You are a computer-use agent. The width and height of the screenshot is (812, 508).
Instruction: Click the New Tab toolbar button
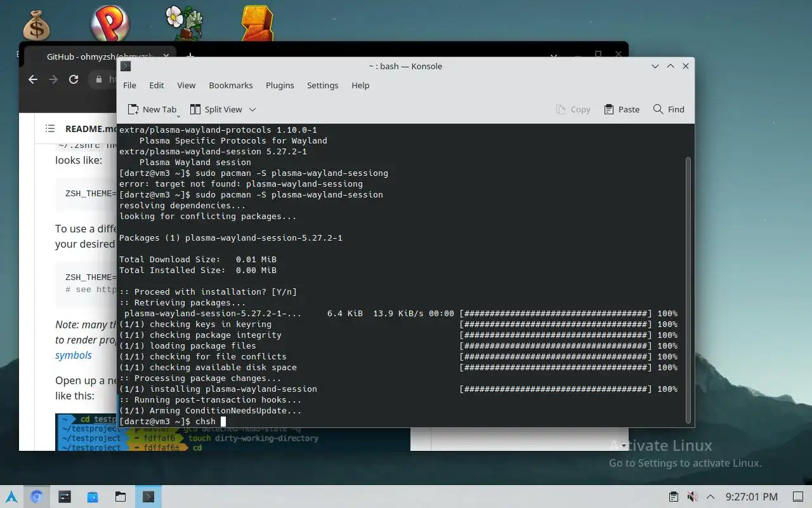pos(152,109)
